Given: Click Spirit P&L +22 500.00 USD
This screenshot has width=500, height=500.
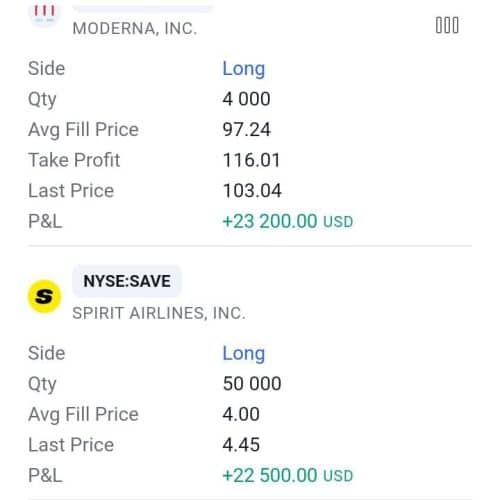Looking at the screenshot, I should pos(288,475).
